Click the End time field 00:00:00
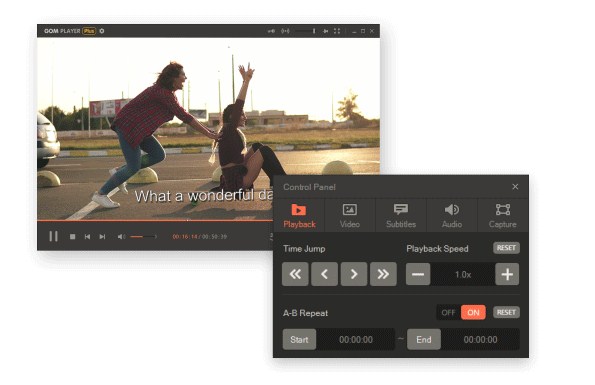595x385 pixels. click(480, 339)
